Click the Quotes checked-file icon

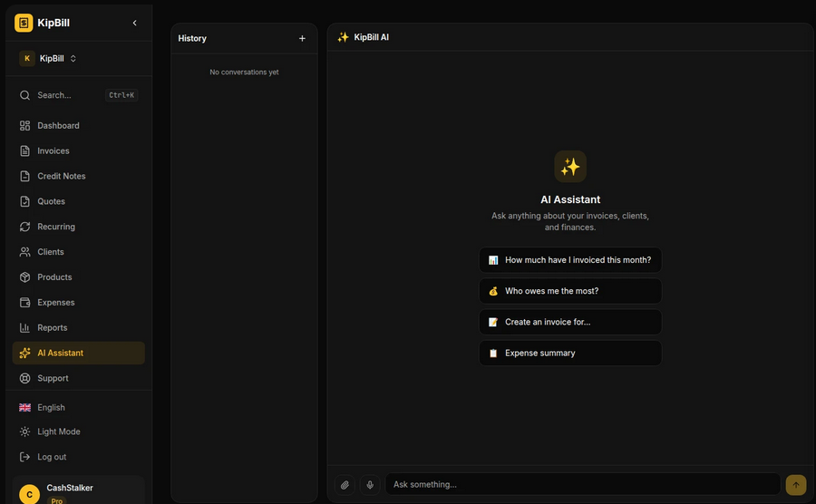(x=24, y=201)
